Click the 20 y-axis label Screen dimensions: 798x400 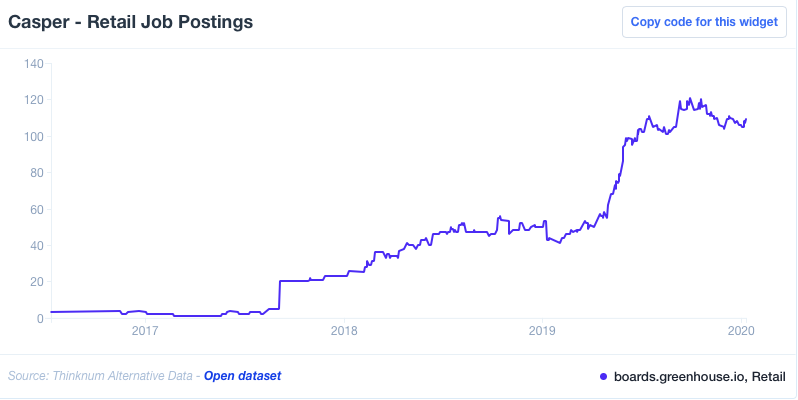pos(37,282)
